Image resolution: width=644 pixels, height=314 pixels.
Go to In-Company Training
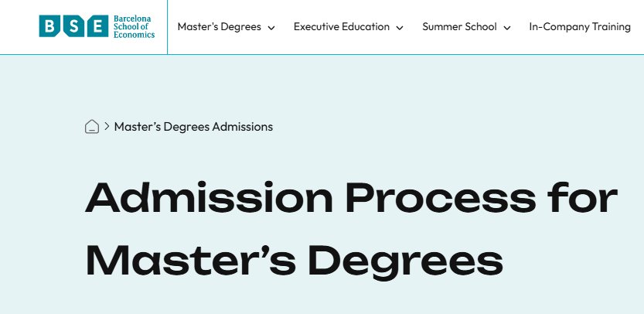tap(580, 27)
